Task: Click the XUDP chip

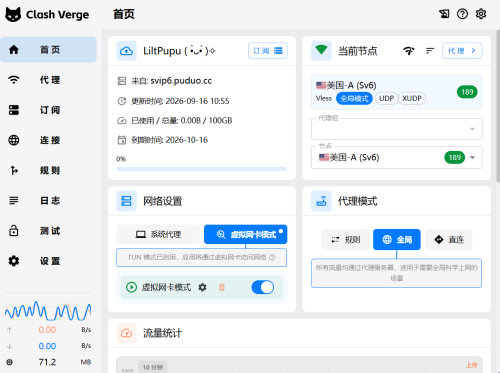Action: [x=412, y=98]
